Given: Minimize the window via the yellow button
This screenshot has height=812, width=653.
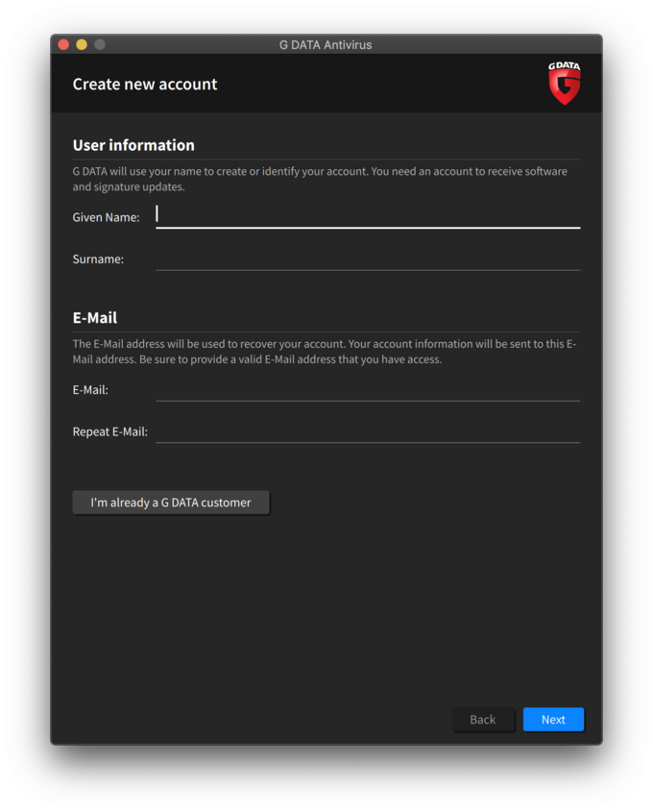Looking at the screenshot, I should coord(81,43).
